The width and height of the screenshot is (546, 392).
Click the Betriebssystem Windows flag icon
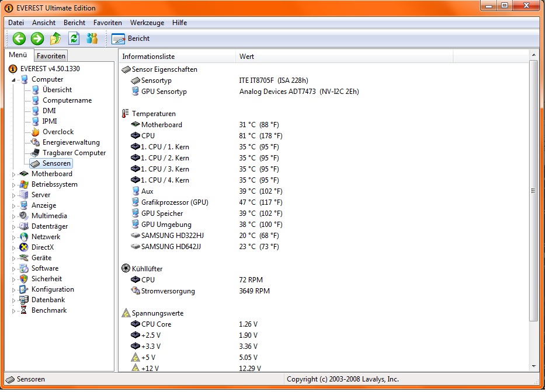[x=24, y=184]
